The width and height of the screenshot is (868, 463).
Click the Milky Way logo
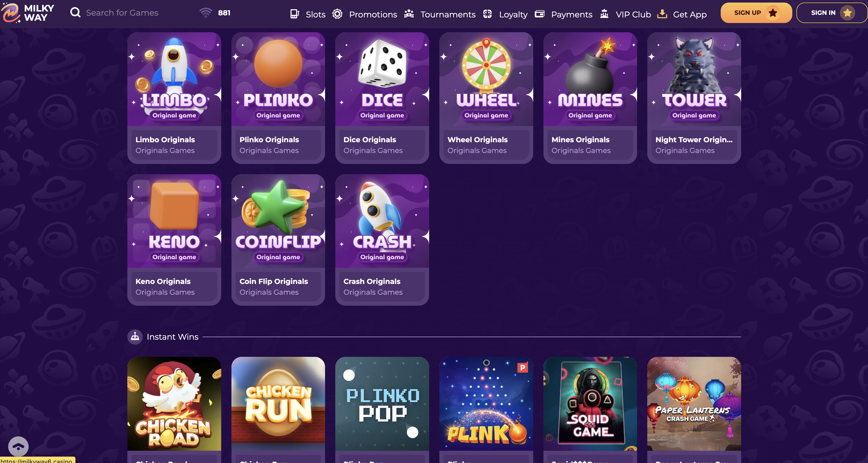tap(28, 13)
